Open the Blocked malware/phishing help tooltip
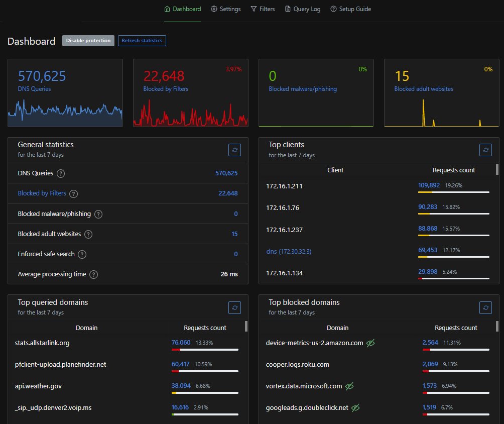Screen dimensions: 504x424 pyautogui.click(x=98, y=214)
